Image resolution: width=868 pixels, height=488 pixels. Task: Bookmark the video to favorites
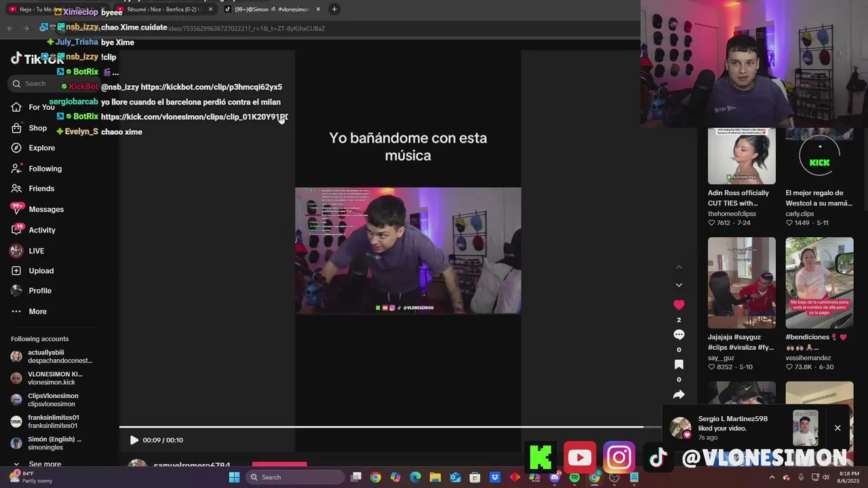(x=679, y=365)
